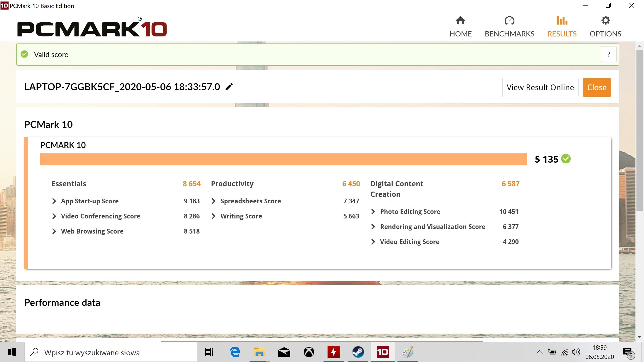Open the Xbox app from taskbar
644x362 pixels.
point(309,352)
